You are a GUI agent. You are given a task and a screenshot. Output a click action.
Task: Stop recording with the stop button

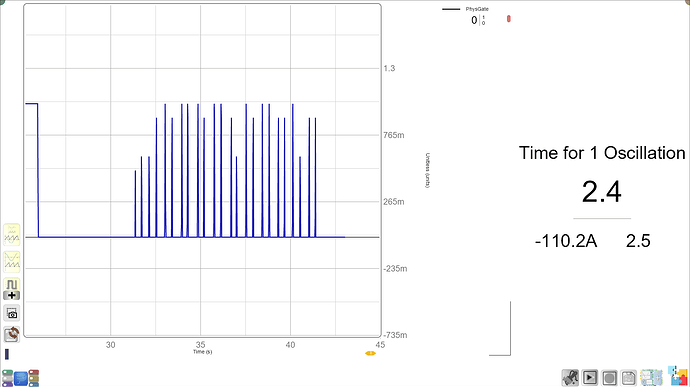(609, 377)
